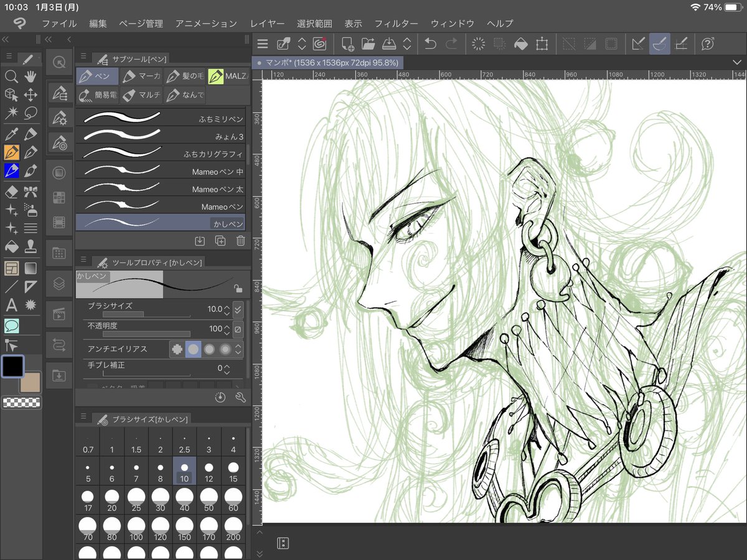This screenshot has width=747, height=560.
Task: Select the Airbrush spray tool
Action: click(x=30, y=210)
